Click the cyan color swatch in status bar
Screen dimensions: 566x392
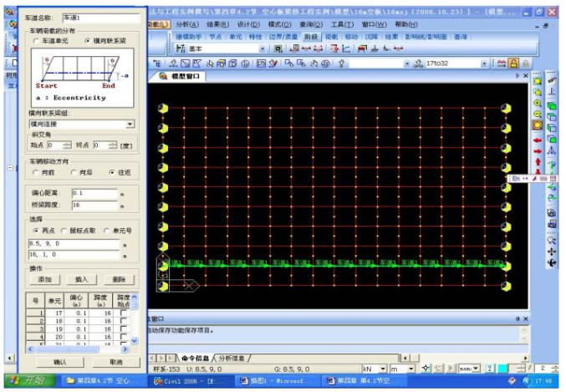(502, 369)
